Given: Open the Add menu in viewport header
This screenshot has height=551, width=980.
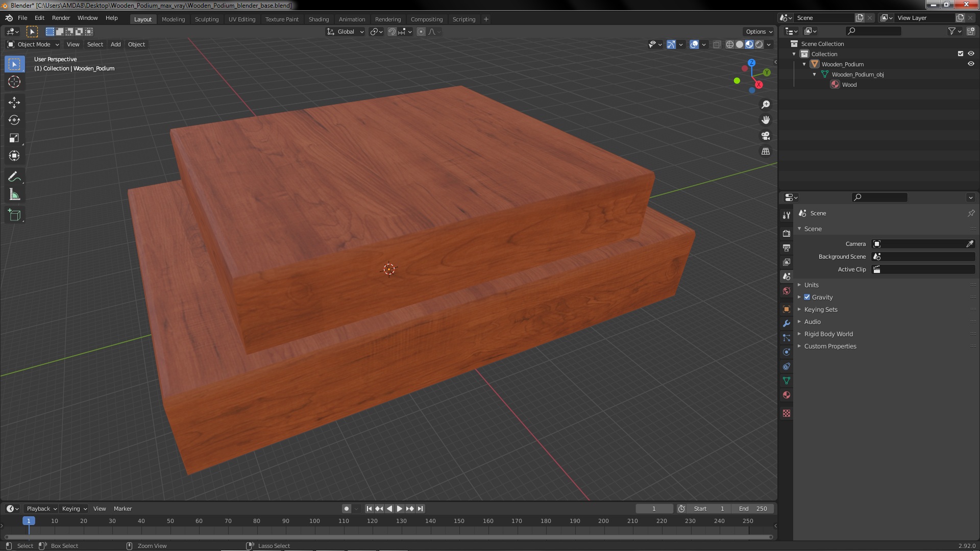Looking at the screenshot, I should tap(115, 44).
